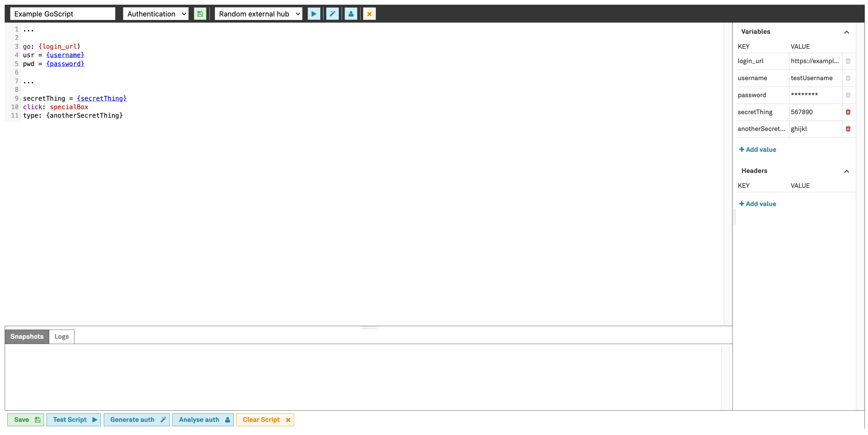The width and height of the screenshot is (868, 435).
Task: Click the masked password value cell
Action: click(816, 95)
